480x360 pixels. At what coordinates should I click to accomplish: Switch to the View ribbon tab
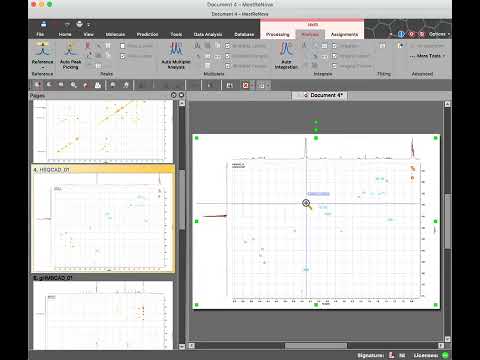(88, 34)
